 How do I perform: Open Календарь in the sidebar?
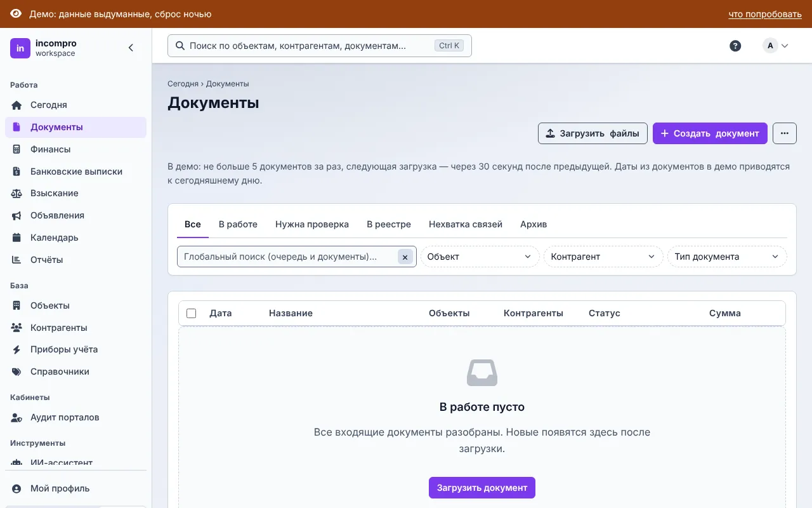coord(75,237)
